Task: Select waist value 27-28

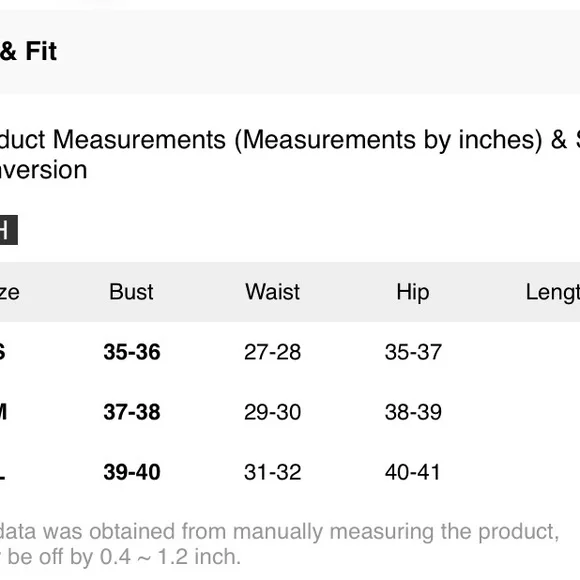Action: pyautogui.click(x=273, y=352)
